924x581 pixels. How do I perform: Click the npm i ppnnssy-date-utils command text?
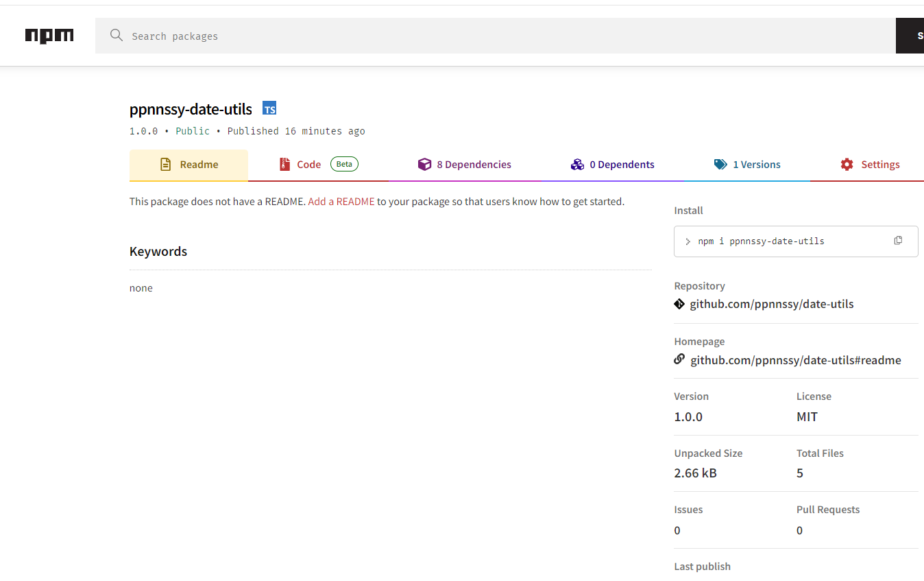coord(761,241)
